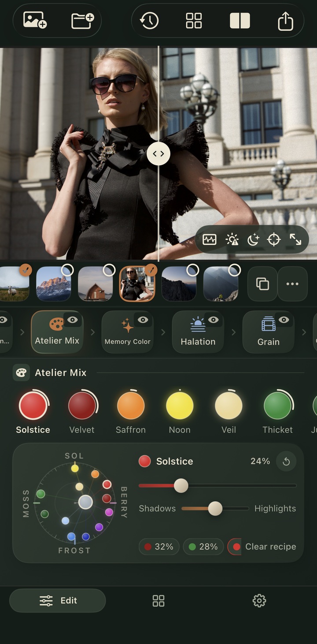This screenshot has height=644, width=317.
Task: Open the library grid tab in bottom bar
Action: pyautogui.click(x=158, y=600)
